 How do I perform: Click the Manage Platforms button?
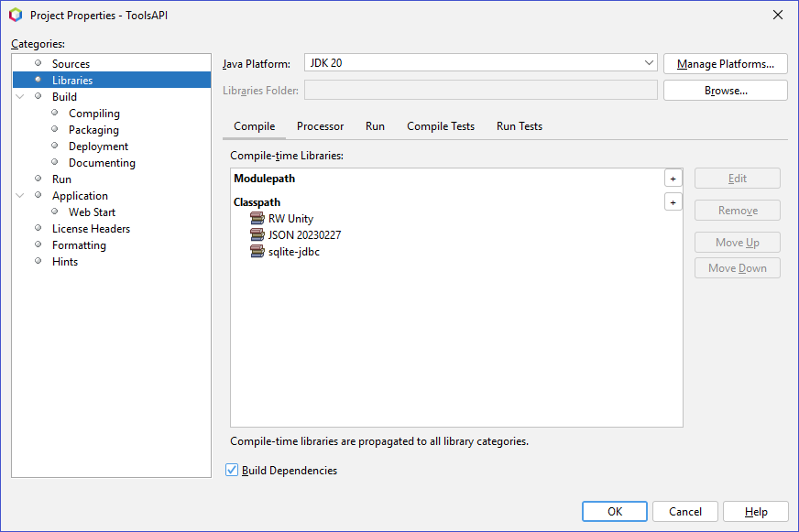click(x=725, y=64)
